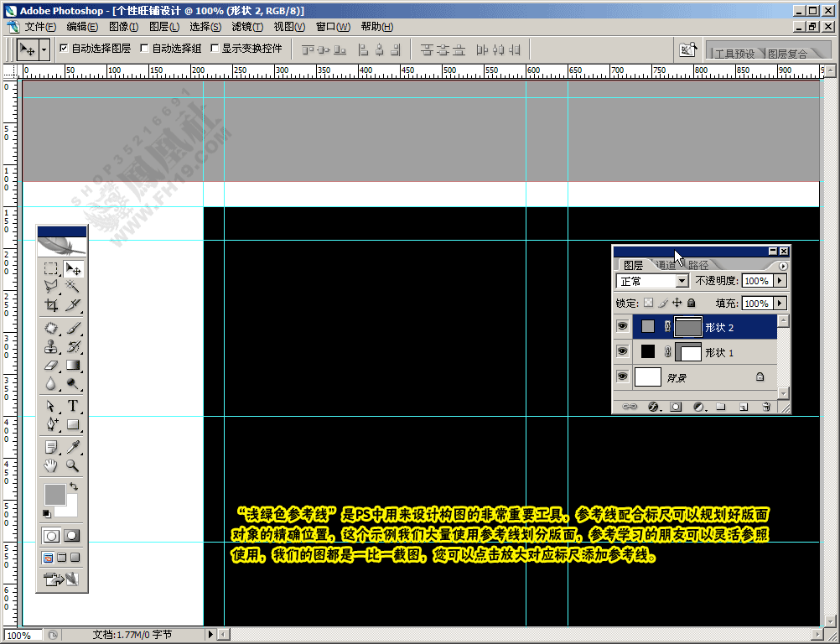
Task: Click the foreground color swatch
Action: point(54,494)
